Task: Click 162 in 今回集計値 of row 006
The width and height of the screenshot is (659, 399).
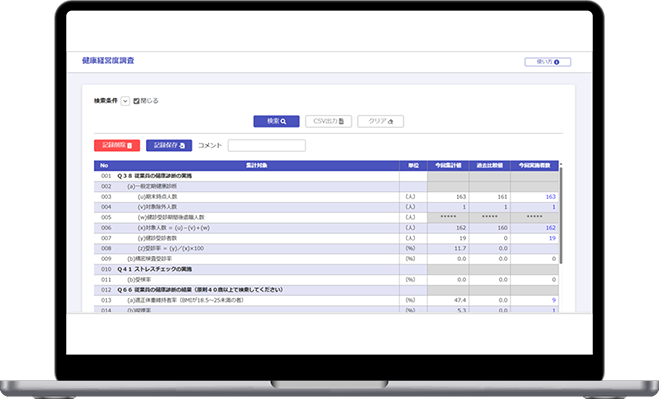Action: click(x=461, y=227)
